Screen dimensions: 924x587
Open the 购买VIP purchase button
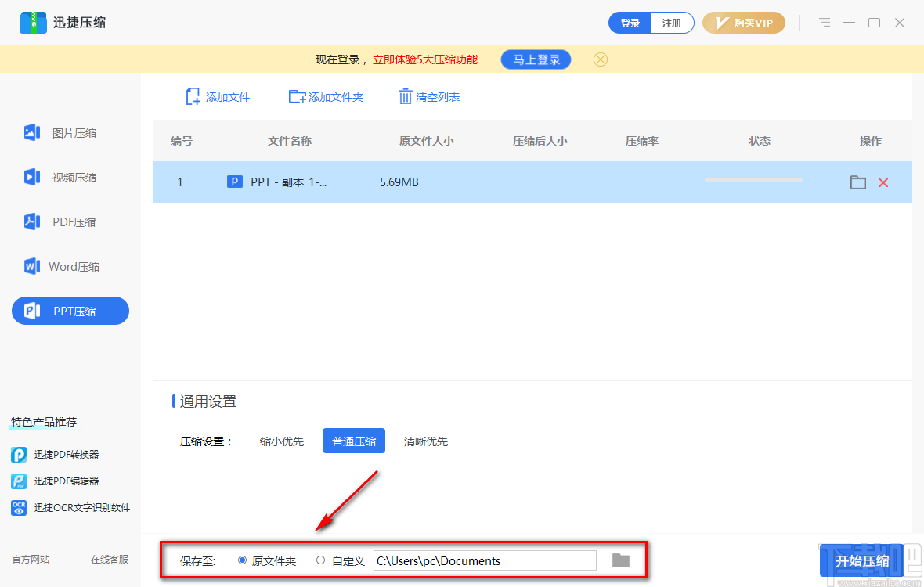pyautogui.click(x=744, y=23)
